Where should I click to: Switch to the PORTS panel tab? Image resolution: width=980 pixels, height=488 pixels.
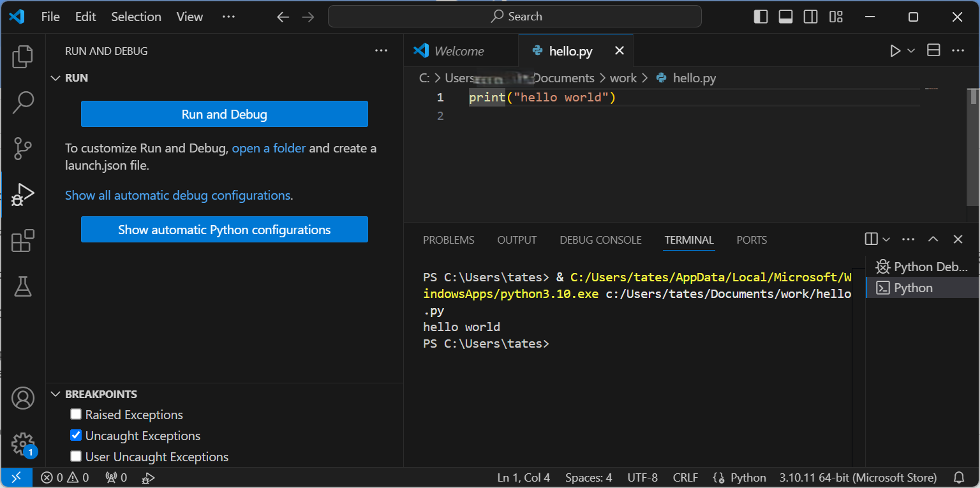pyautogui.click(x=752, y=240)
